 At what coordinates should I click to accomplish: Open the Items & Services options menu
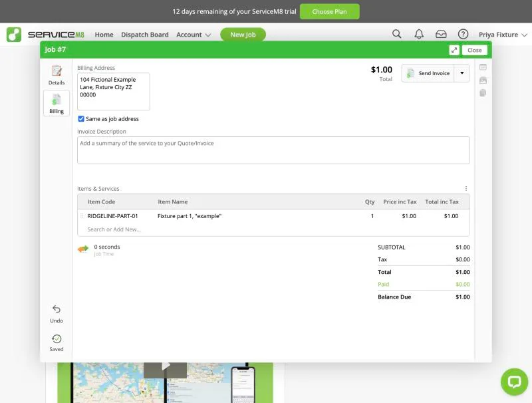click(466, 188)
